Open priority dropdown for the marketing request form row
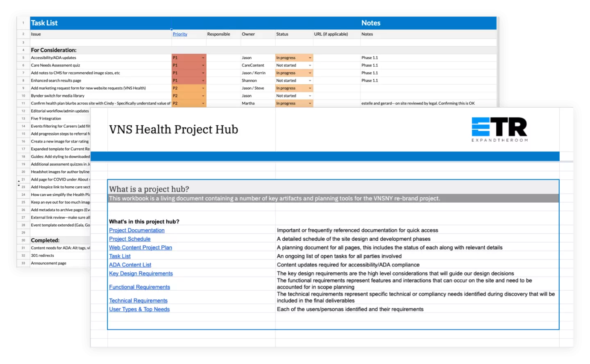Screen dimensions: 590x364 [203, 88]
